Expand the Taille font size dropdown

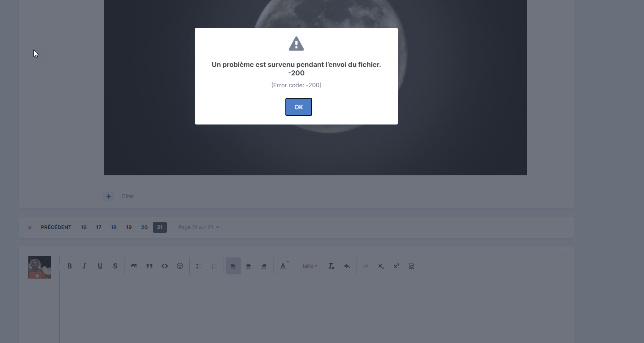[309, 266]
